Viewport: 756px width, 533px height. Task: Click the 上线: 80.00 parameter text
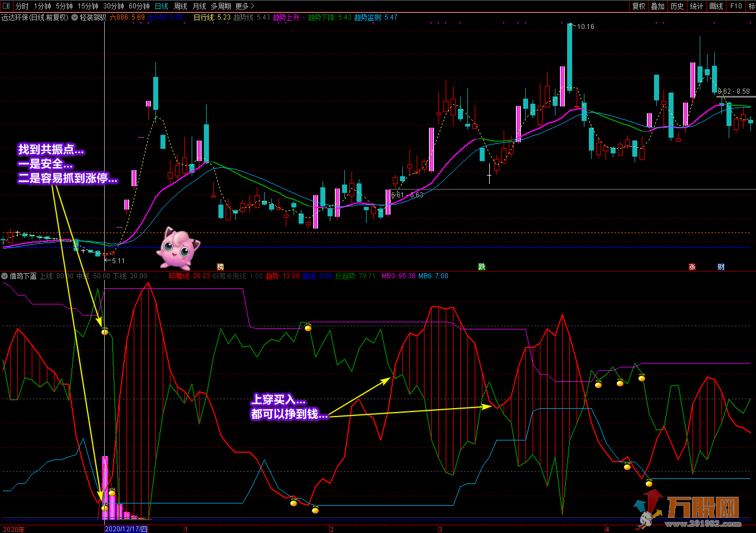click(56, 276)
